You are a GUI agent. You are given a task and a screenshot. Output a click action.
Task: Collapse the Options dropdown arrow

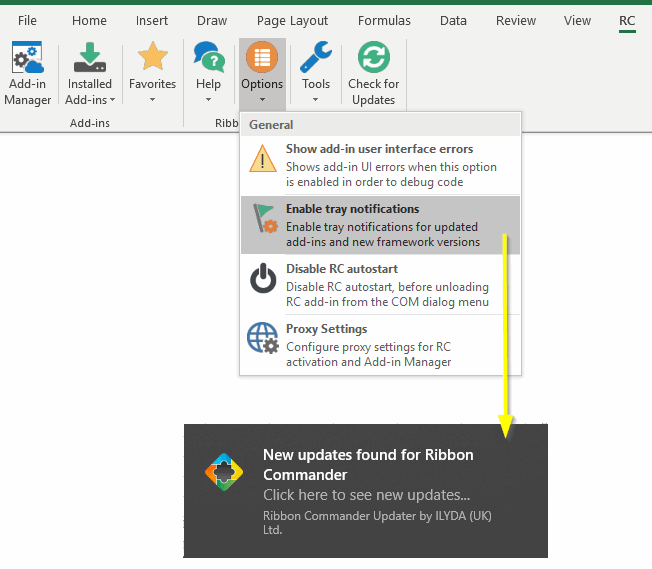pyautogui.click(x=262, y=100)
